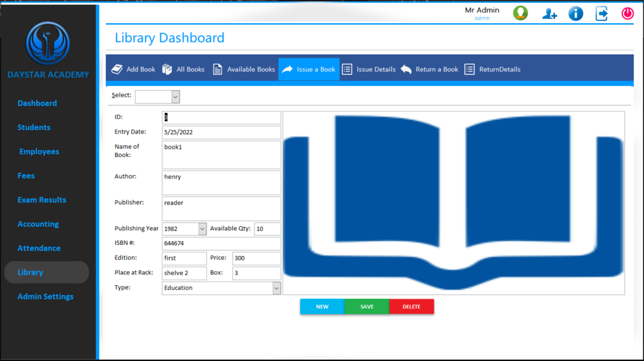Click the red DELETE button
This screenshot has height=361, width=644.
click(x=411, y=306)
